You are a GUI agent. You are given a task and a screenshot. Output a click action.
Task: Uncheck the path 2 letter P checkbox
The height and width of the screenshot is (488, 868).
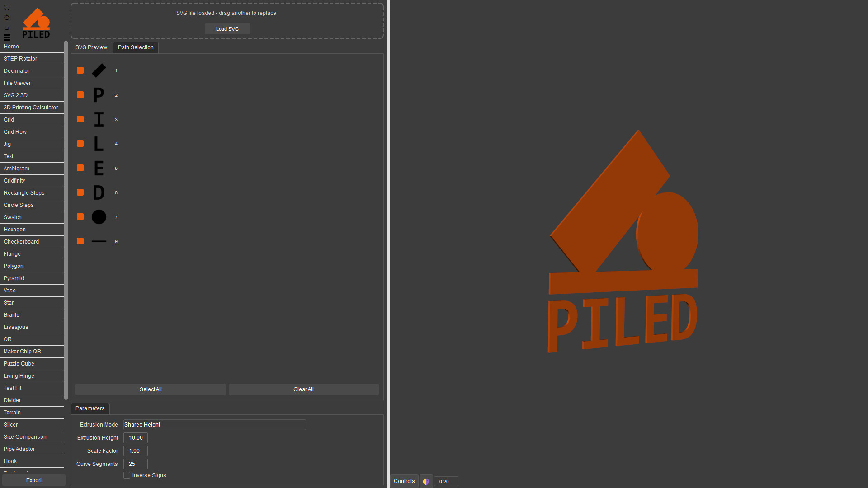coord(80,95)
